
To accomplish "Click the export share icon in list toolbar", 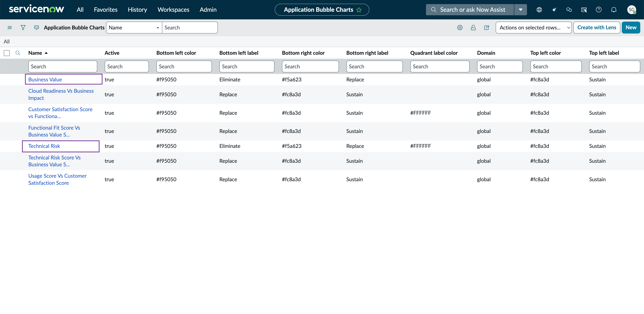I will coord(487,28).
